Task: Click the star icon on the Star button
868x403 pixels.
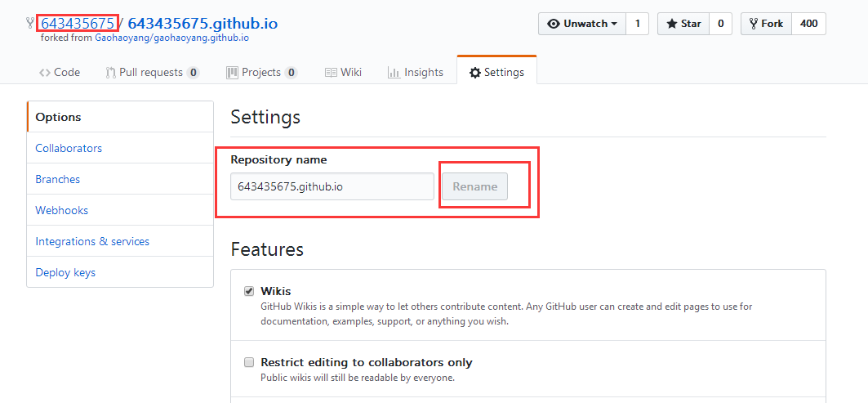Action: (672, 24)
